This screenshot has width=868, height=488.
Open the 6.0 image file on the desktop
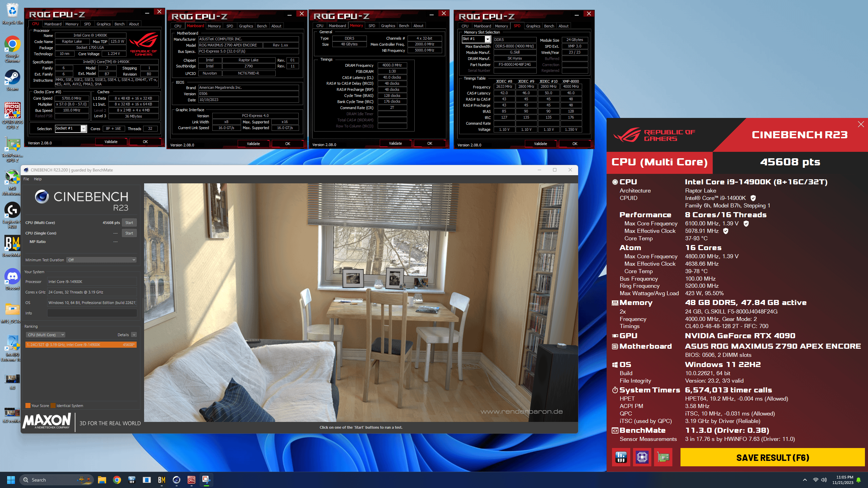pyautogui.click(x=12, y=381)
